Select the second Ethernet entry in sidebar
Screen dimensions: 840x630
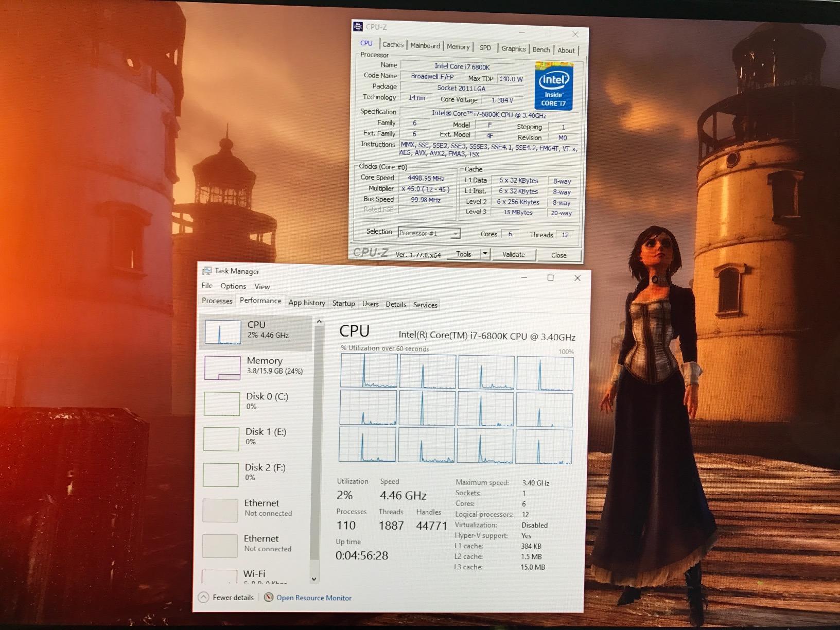[x=253, y=545]
